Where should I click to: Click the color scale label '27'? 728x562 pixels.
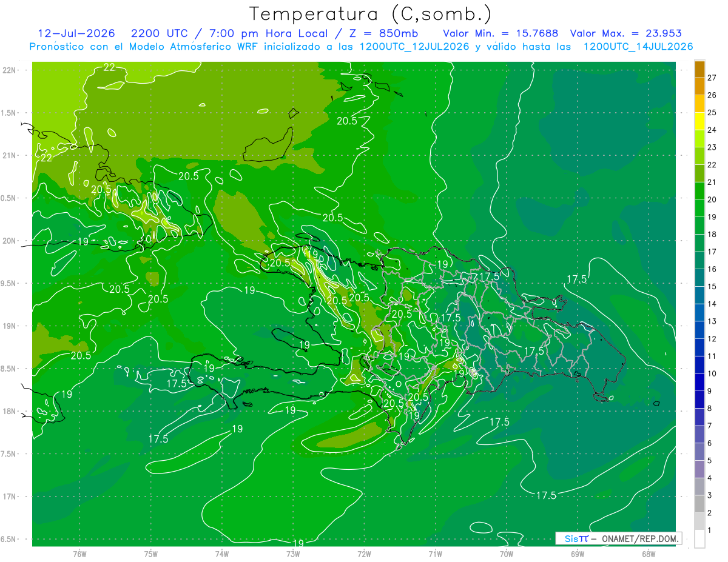click(712, 78)
